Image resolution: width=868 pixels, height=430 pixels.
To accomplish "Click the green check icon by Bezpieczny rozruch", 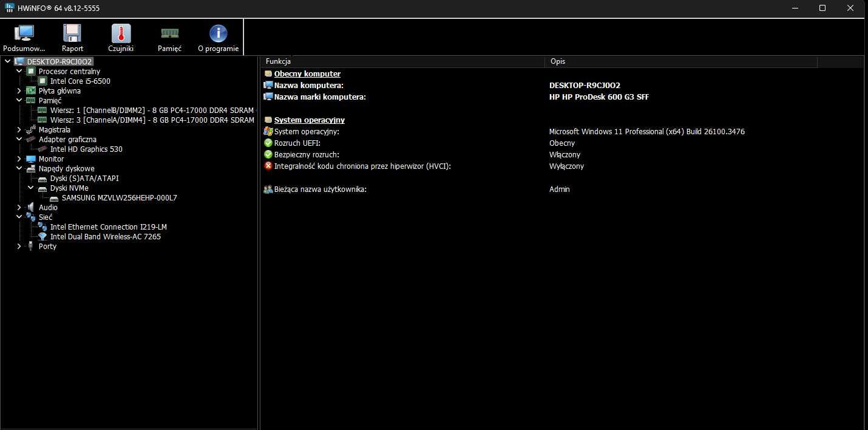I will (x=268, y=154).
